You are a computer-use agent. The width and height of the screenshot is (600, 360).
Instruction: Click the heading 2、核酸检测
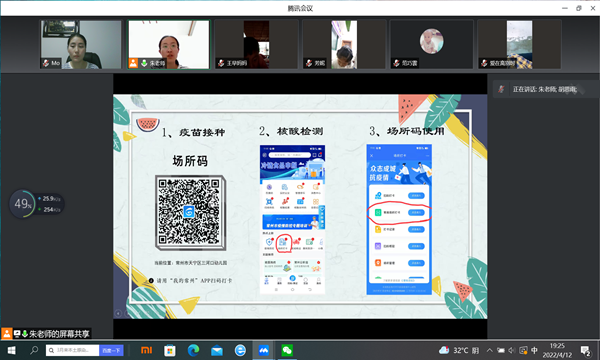pyautogui.click(x=291, y=131)
